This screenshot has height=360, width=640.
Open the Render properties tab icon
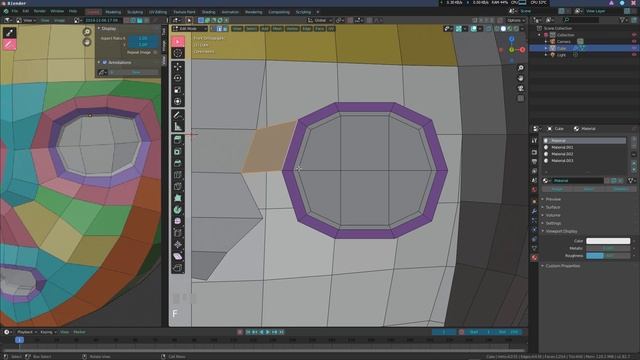534,152
